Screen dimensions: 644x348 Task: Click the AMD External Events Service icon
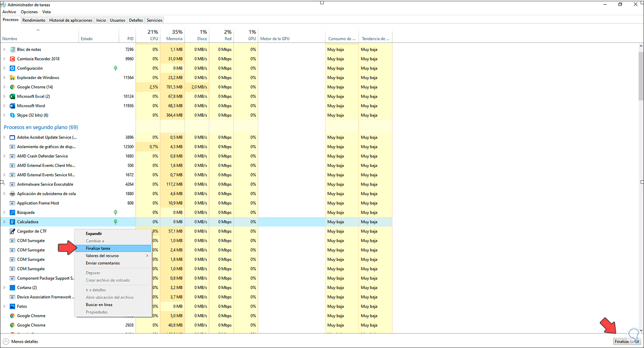(x=12, y=175)
